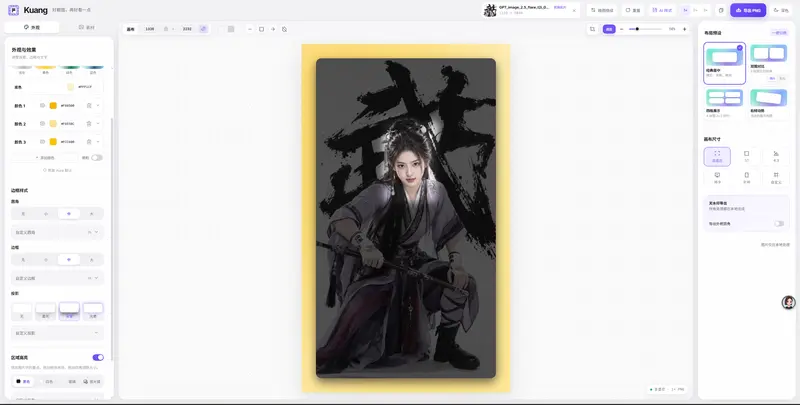Expand the color 2 row chevron
The width and height of the screenshot is (800, 405).
(97, 123)
